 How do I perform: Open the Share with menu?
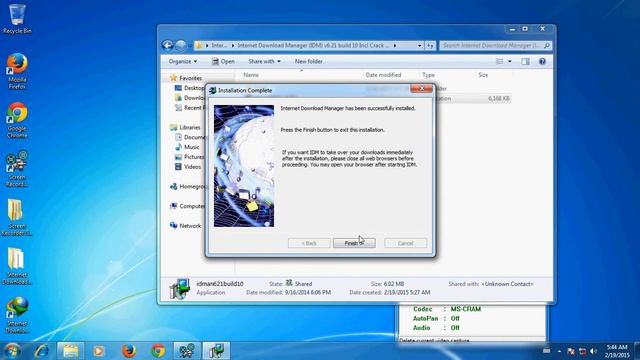[x=264, y=61]
